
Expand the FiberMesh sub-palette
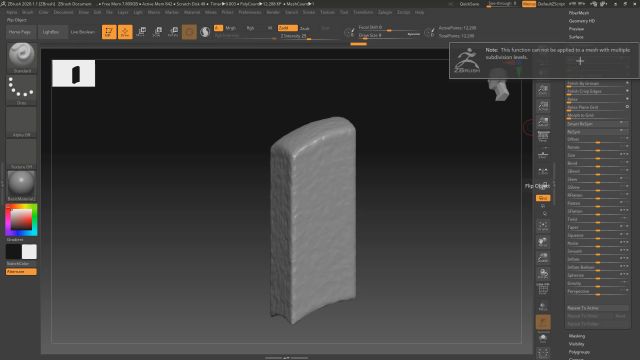[x=579, y=13]
